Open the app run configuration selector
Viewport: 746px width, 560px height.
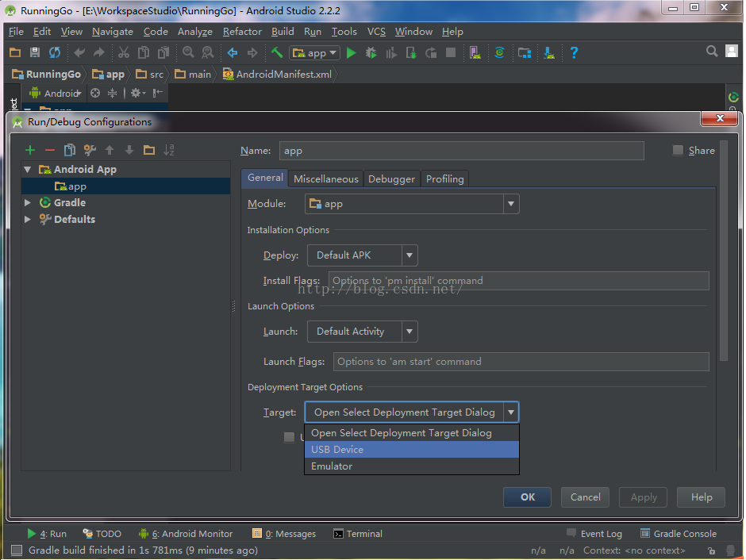coord(314,53)
